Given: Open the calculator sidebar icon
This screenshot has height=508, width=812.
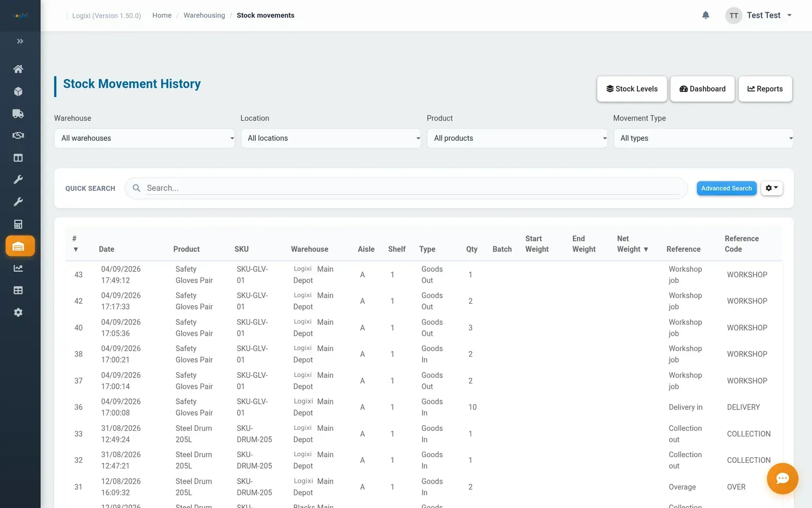Looking at the screenshot, I should coord(18,224).
